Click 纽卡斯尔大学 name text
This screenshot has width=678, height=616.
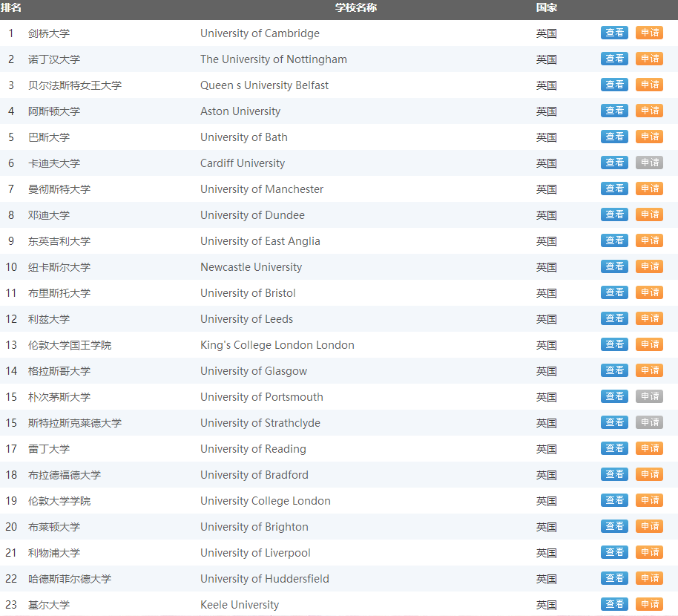59,267
